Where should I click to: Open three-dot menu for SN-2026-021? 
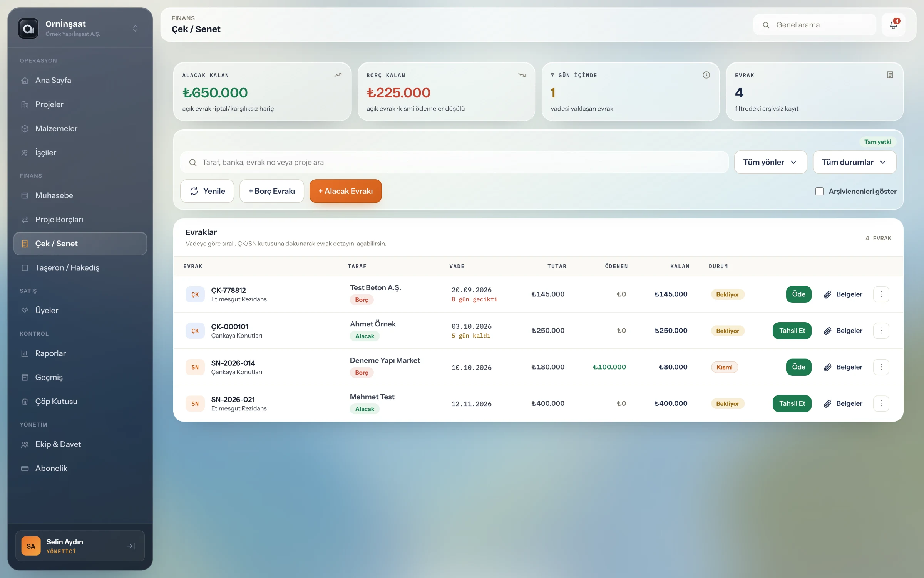point(881,403)
